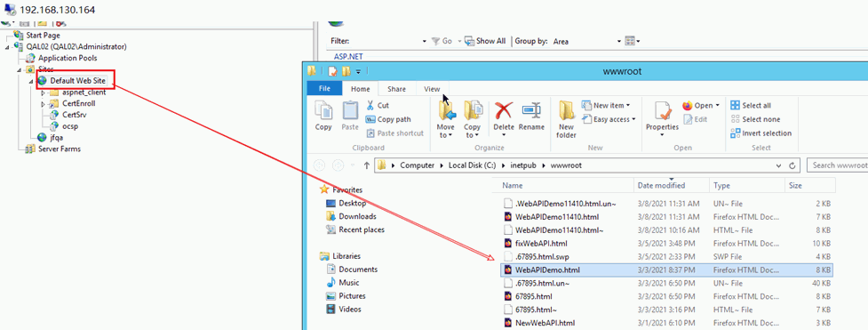Open the Move to dropdown
The image size is (868, 330).
coord(446,135)
